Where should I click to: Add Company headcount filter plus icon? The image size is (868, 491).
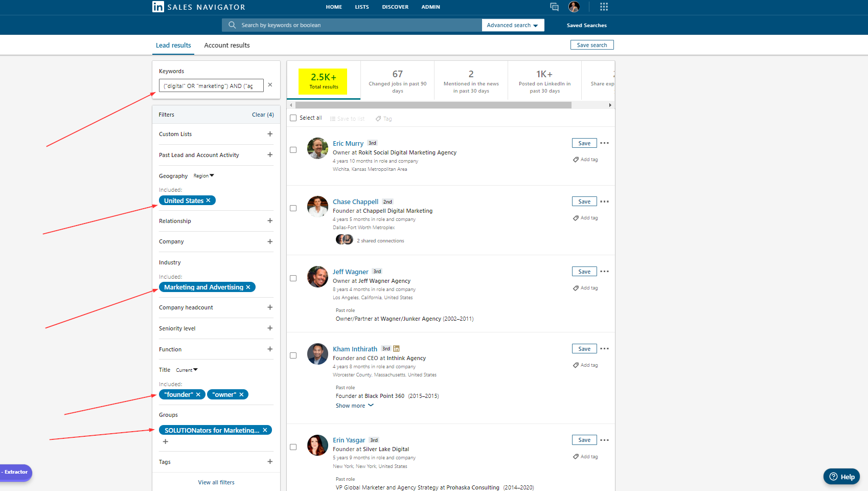point(270,307)
